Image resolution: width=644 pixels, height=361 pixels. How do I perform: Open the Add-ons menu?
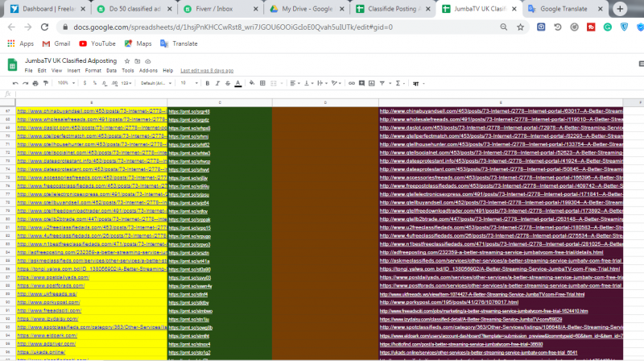pyautogui.click(x=148, y=71)
